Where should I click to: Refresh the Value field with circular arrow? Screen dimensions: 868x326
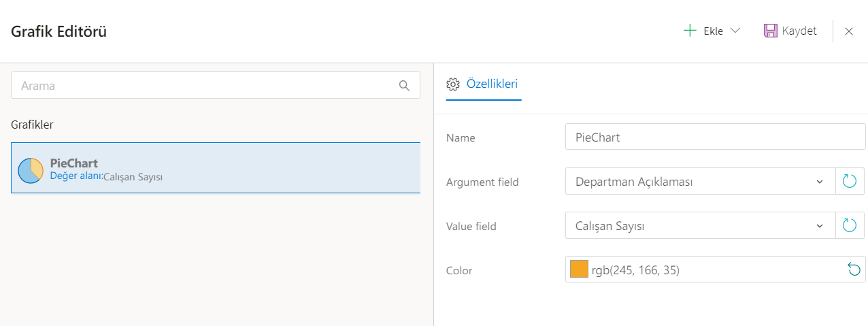coord(850,226)
